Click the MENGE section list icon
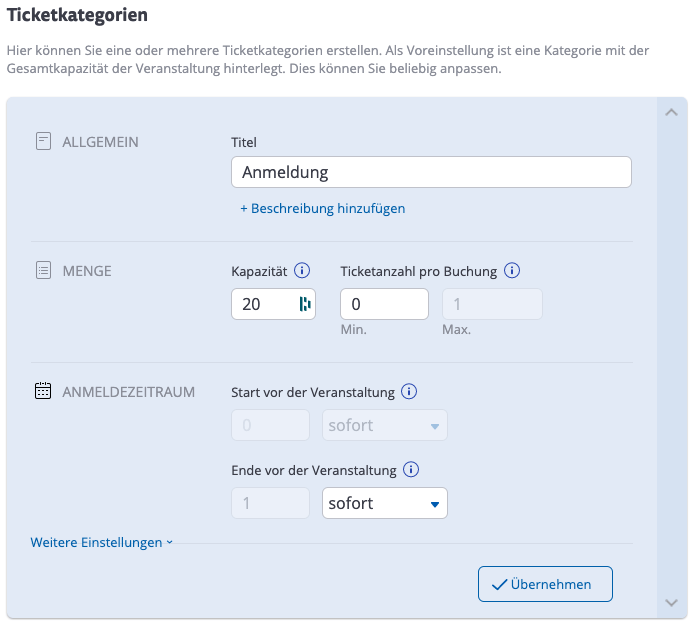The image size is (695, 627). click(x=43, y=270)
